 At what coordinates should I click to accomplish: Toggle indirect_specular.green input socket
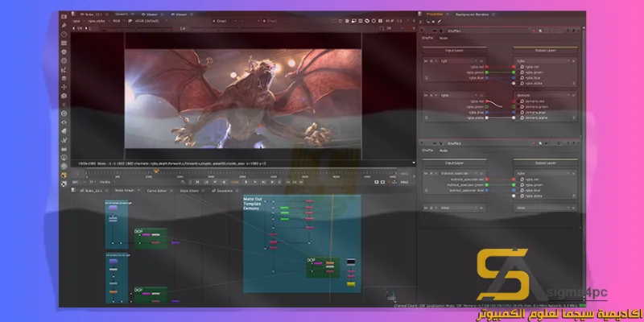pyautogui.click(x=487, y=185)
